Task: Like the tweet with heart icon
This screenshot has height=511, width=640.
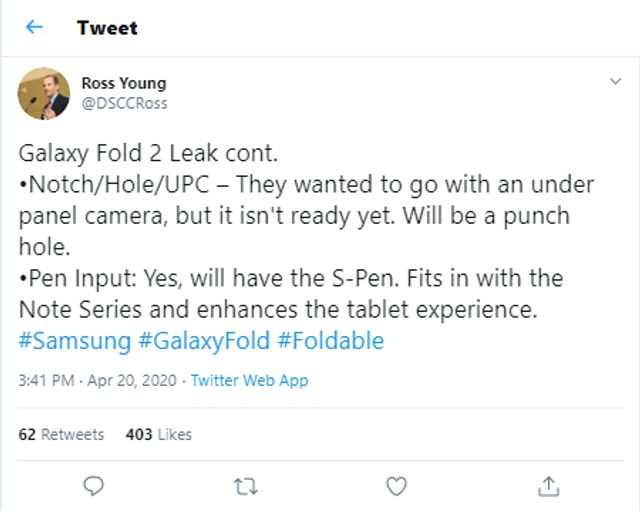Action: coord(397,486)
